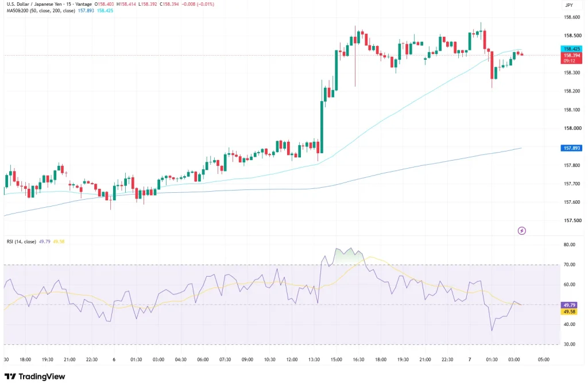This screenshot has height=388, width=588.
Task: Click the 18:00 time label near left edge
Action: pyautogui.click(x=25, y=359)
